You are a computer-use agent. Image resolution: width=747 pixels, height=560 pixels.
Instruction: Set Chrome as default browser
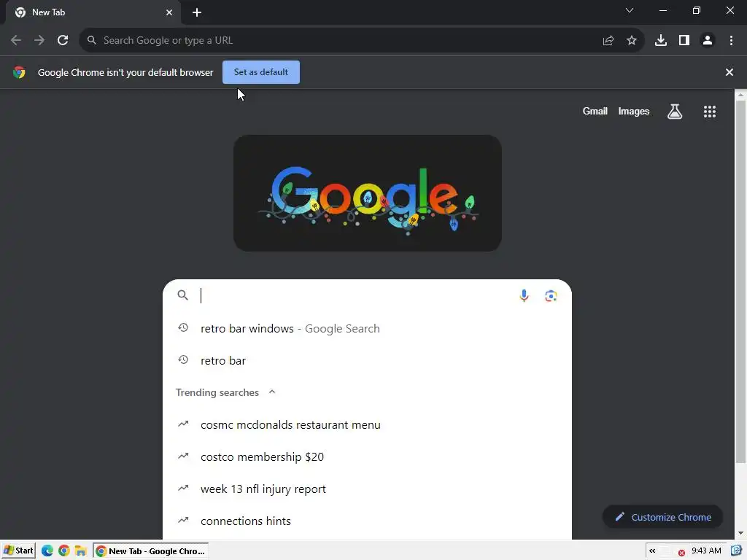[x=261, y=72]
